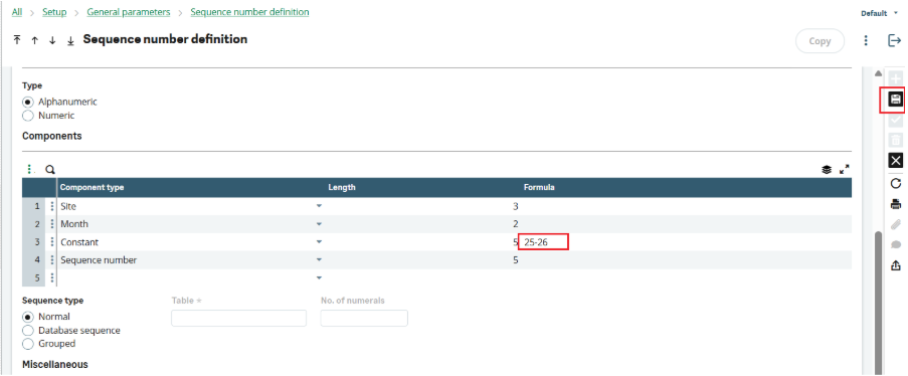Click the black X cancel icon
Image resolution: width=908 pixels, height=376 pixels.
(x=895, y=160)
